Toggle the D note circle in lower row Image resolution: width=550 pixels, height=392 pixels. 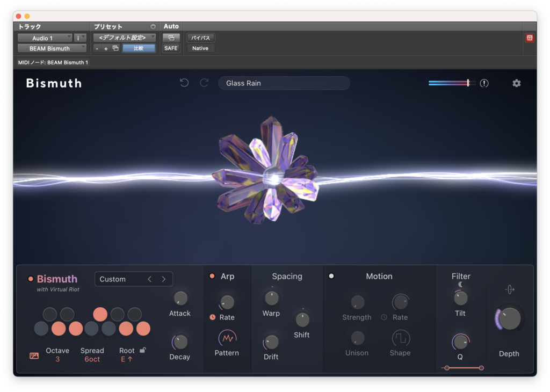59,329
